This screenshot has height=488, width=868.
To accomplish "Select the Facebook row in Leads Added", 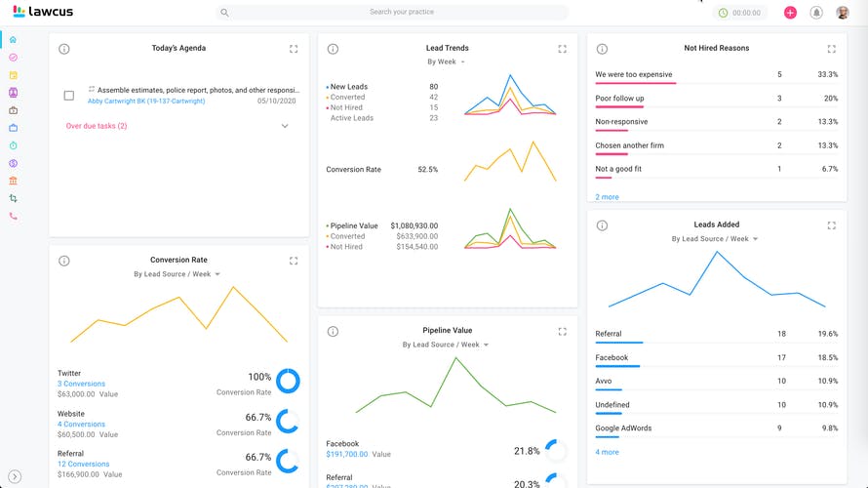I will tap(716, 359).
